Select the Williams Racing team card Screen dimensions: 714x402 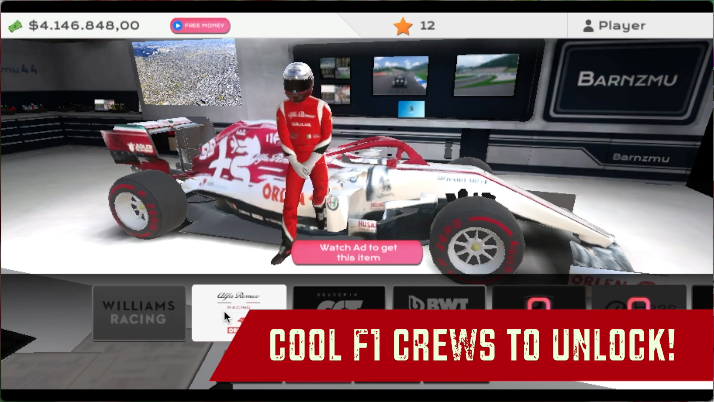[x=139, y=311]
